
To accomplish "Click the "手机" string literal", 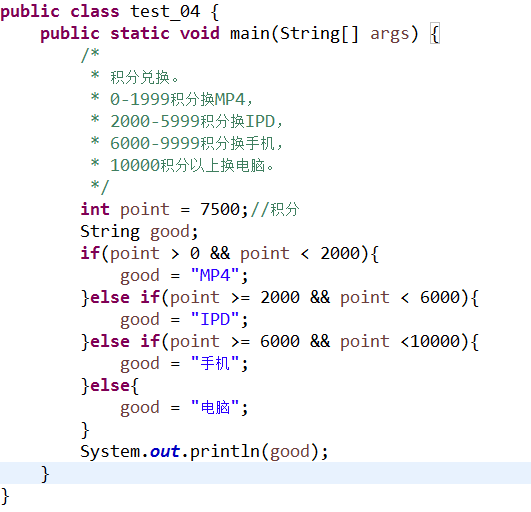I will (215, 363).
